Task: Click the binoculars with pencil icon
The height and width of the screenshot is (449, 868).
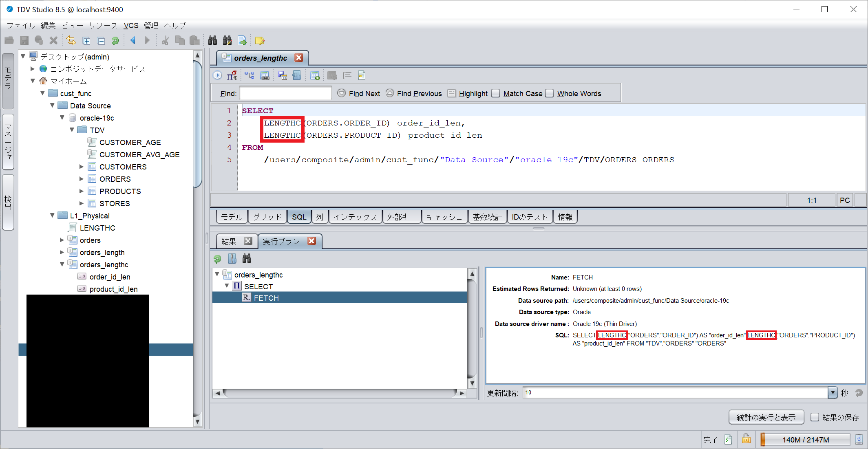Action: (227, 40)
